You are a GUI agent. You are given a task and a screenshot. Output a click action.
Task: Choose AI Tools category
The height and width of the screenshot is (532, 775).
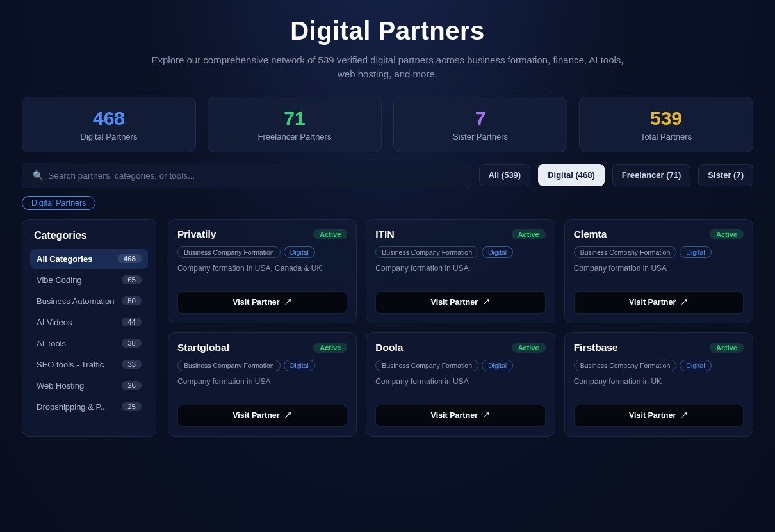pyautogui.click(x=89, y=343)
